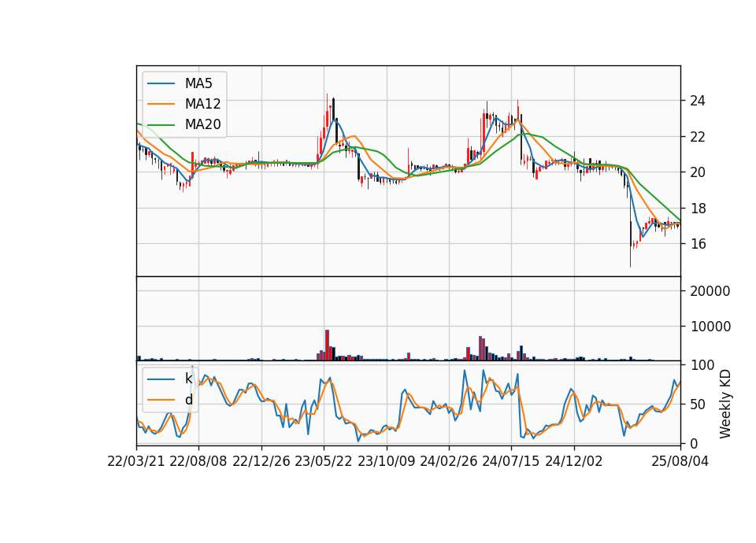Screen dimensions: 756x543
Task: Click the tallest volume bar near 23/05/22
Action: coord(327,345)
